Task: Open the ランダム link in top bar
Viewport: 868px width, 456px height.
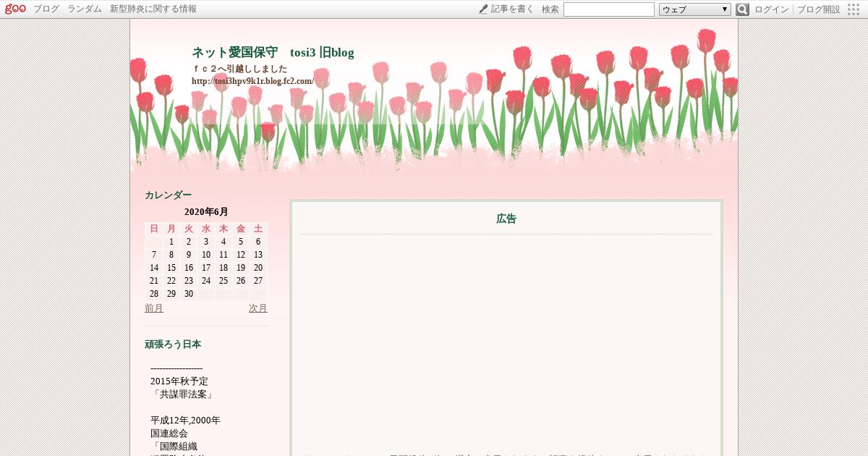Action: pos(85,9)
